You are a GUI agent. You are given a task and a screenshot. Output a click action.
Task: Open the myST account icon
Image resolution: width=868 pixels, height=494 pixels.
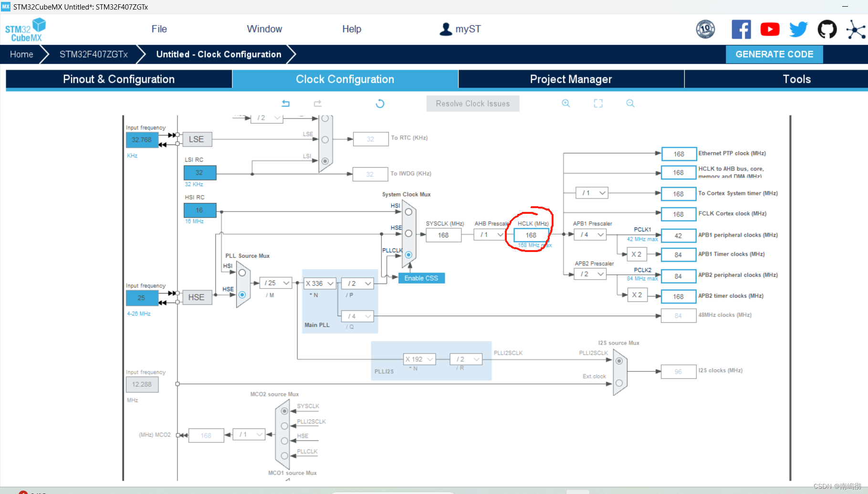pos(446,29)
